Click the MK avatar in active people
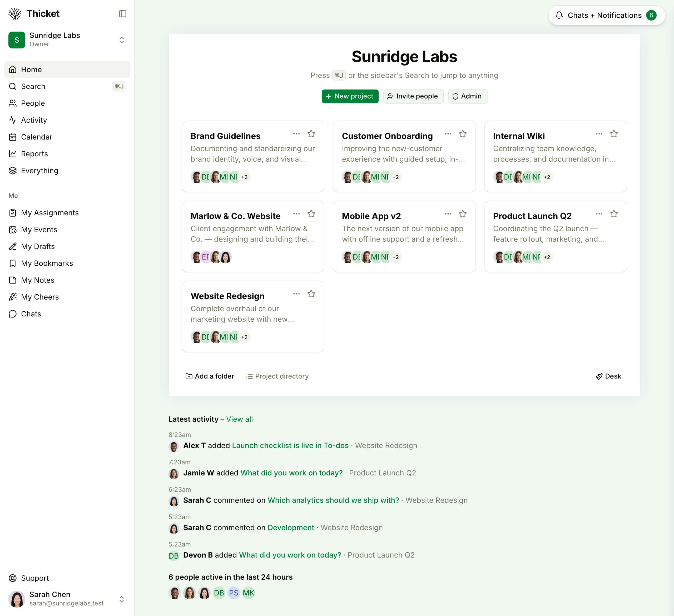This screenshot has width=674, height=616. pos(248,593)
